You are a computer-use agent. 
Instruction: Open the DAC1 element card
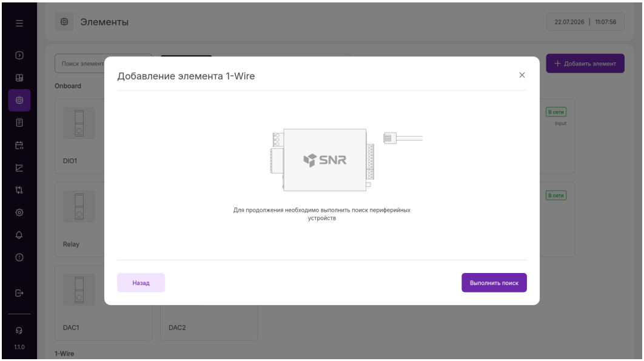[104, 303]
